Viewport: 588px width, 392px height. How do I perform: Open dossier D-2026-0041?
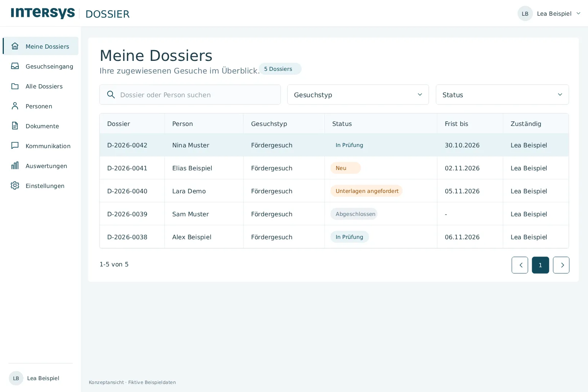click(x=127, y=168)
